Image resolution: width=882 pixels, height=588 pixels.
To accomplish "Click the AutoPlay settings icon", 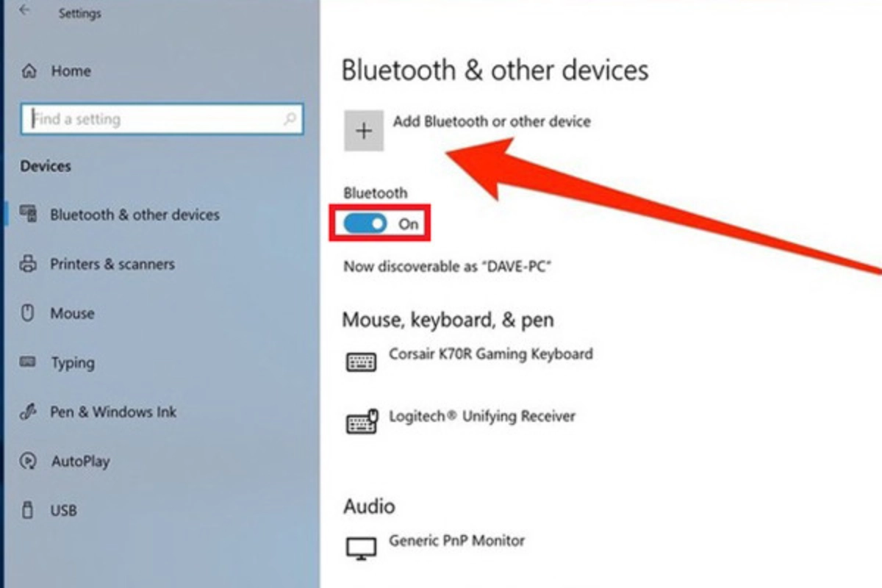I will 29,461.
